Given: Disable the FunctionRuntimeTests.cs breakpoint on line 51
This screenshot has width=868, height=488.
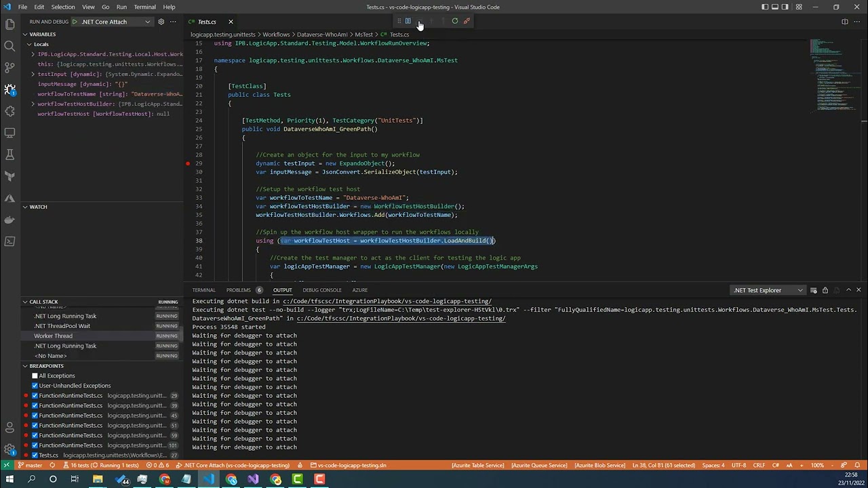Looking at the screenshot, I should click(x=35, y=426).
